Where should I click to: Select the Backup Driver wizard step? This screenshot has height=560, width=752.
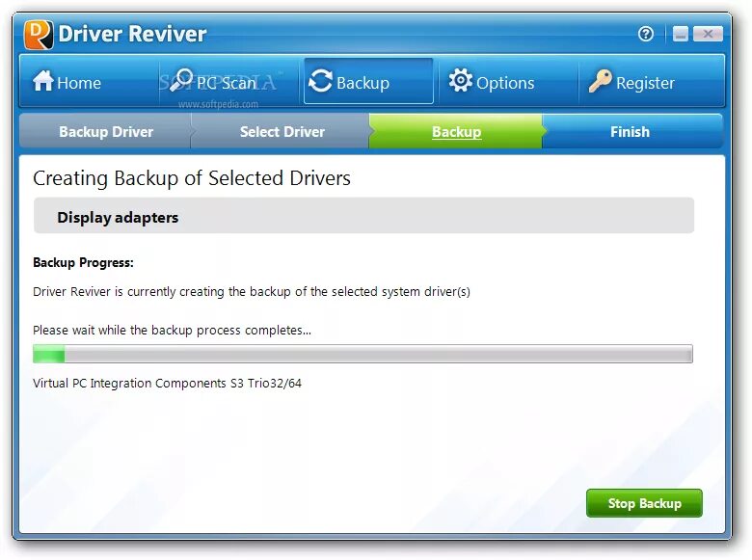click(106, 132)
